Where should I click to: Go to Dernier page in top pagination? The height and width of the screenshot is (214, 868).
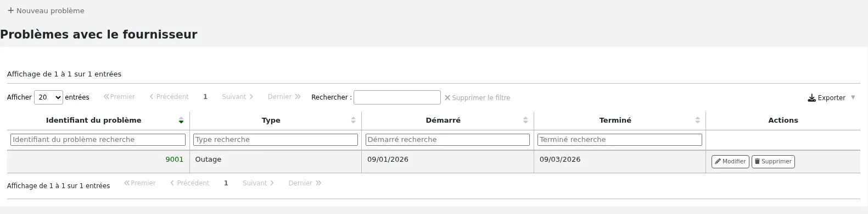(x=284, y=97)
